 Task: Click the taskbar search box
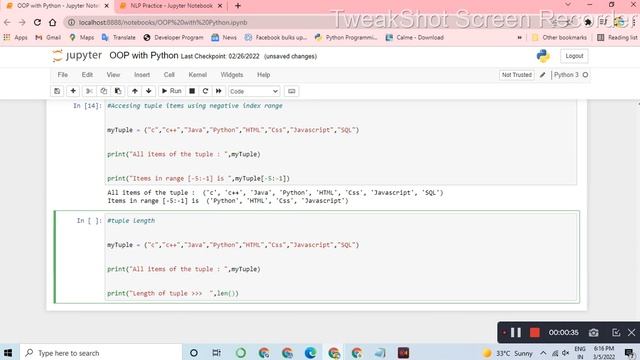click(101, 353)
